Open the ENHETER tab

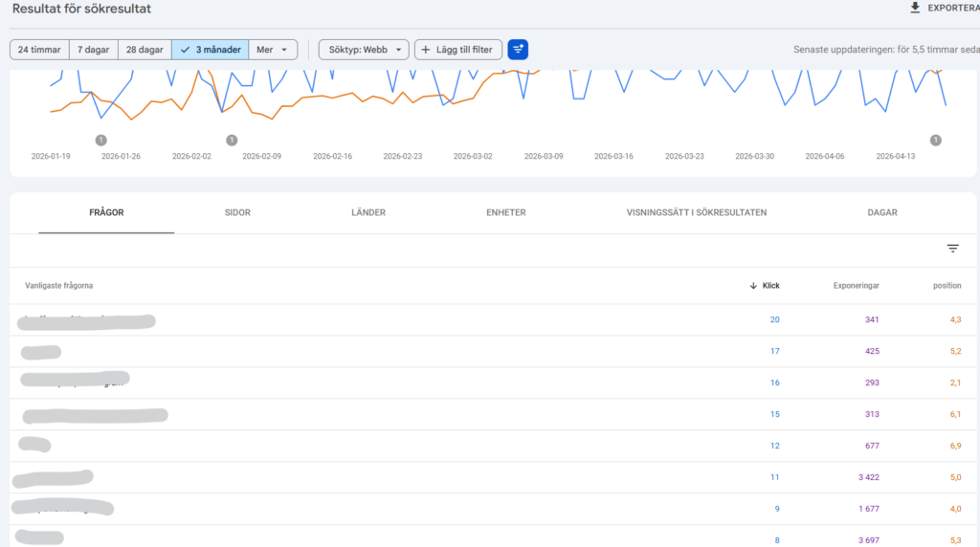(x=505, y=213)
